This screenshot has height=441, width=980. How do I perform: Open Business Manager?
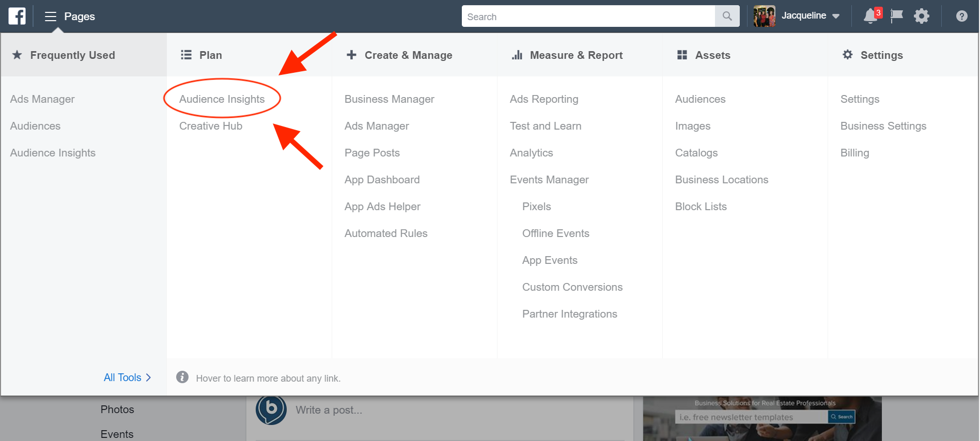(390, 99)
